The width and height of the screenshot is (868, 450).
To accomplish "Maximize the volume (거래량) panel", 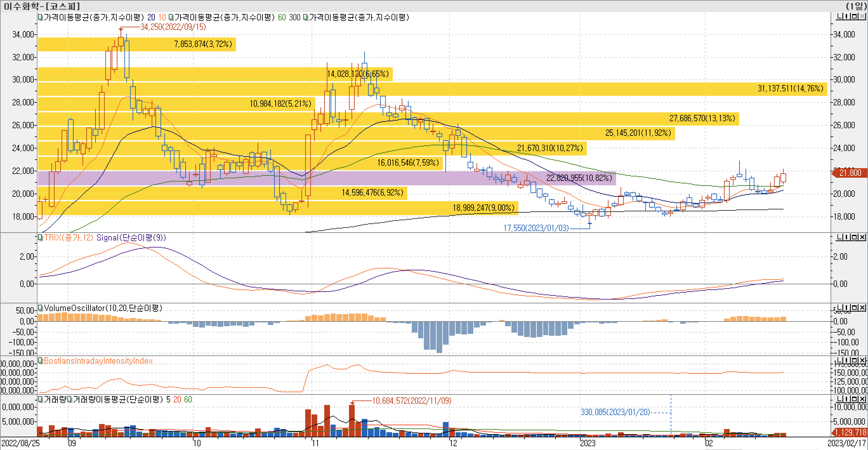I will coord(855,399).
